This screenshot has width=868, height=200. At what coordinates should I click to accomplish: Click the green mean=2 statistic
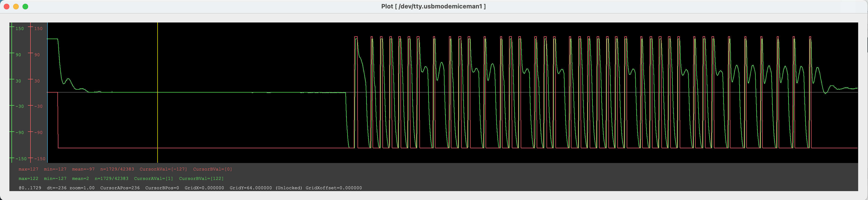(x=80, y=179)
